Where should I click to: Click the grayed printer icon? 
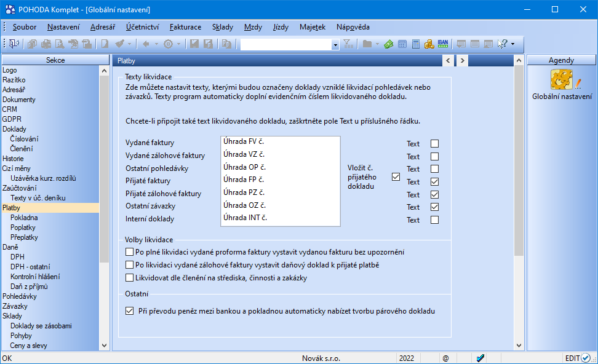coord(46,44)
